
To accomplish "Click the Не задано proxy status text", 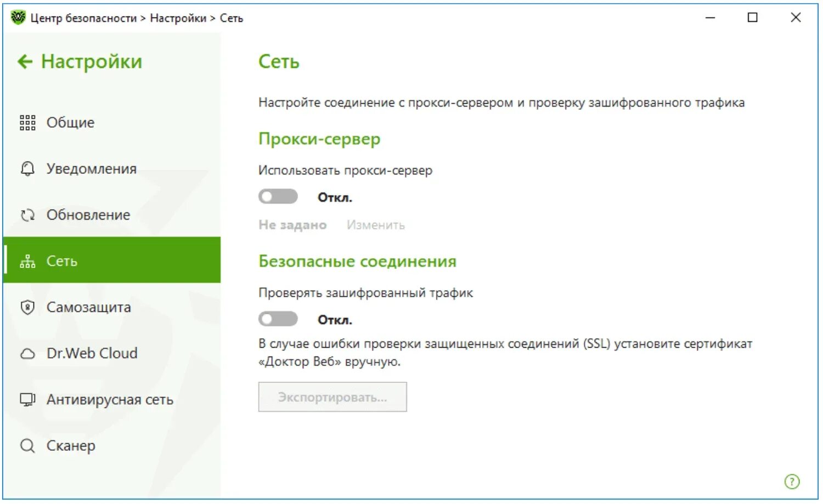I will pyautogui.click(x=292, y=225).
